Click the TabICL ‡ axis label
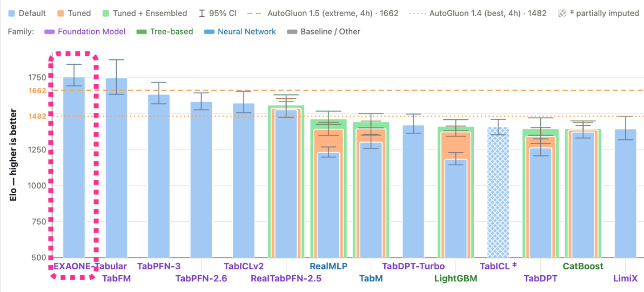Screen dimensions: 644x292 coord(498,266)
